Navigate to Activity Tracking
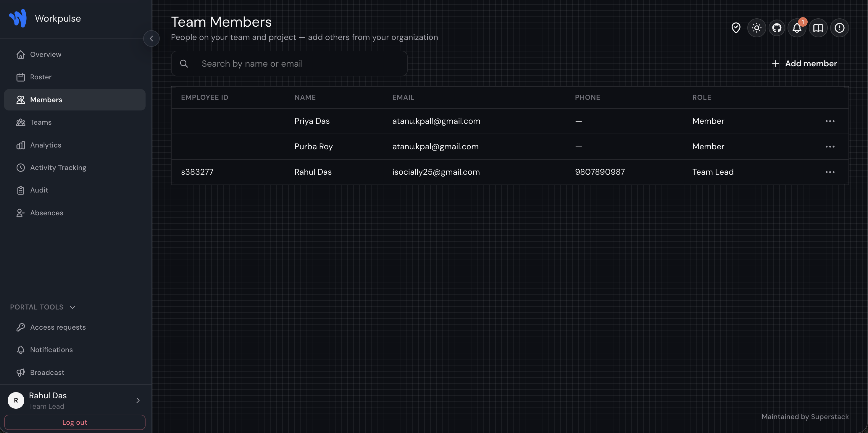Screen dimensions: 868x433 coord(75,168)
